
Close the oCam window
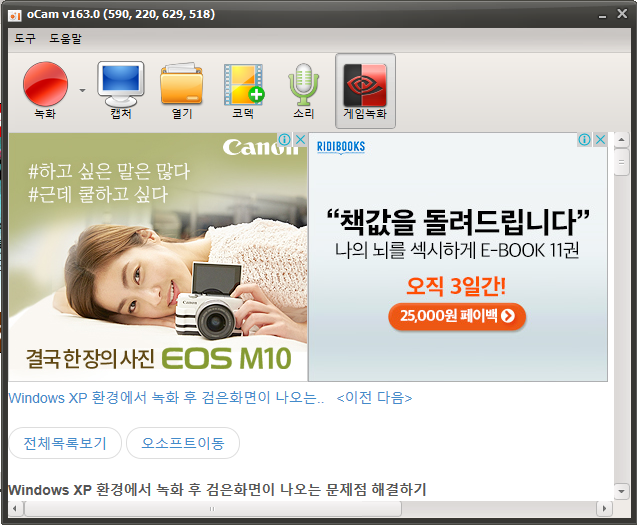click(x=622, y=14)
